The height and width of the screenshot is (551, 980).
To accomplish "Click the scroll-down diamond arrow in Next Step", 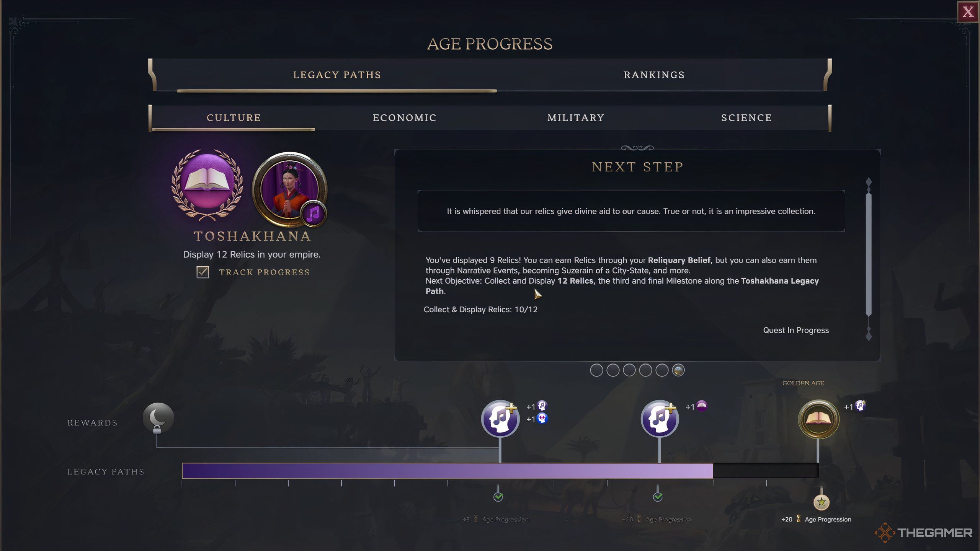I will point(869,334).
